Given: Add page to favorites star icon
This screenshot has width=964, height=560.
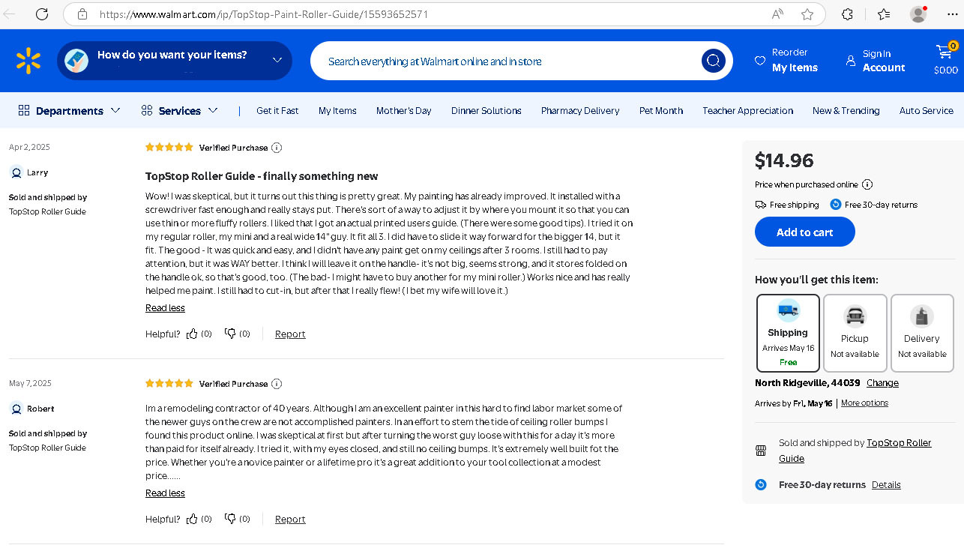Looking at the screenshot, I should point(807,14).
